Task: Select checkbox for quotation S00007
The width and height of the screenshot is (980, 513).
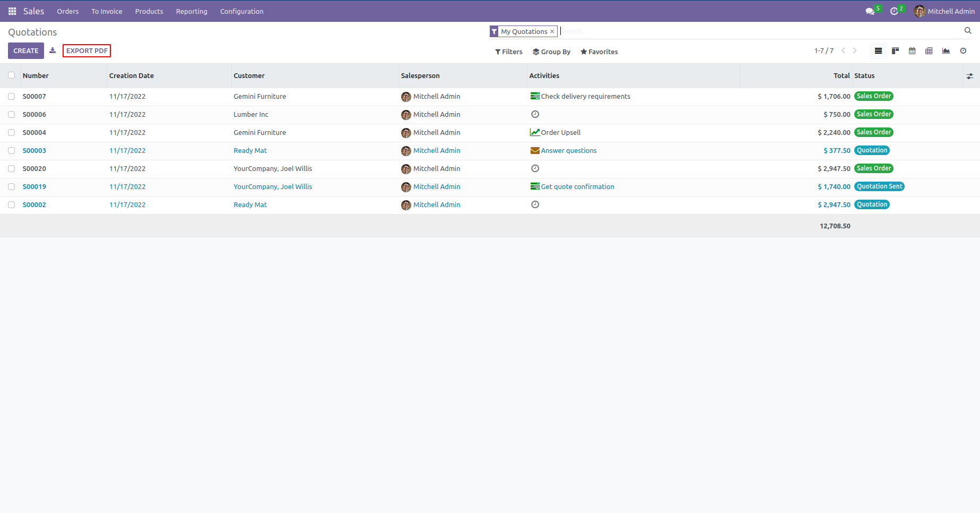Action: tap(11, 97)
